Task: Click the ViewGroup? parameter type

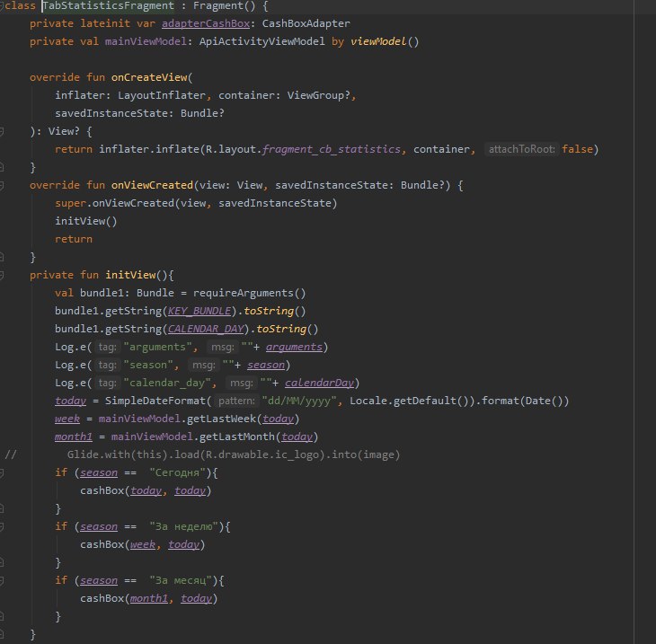Action: click(x=318, y=96)
